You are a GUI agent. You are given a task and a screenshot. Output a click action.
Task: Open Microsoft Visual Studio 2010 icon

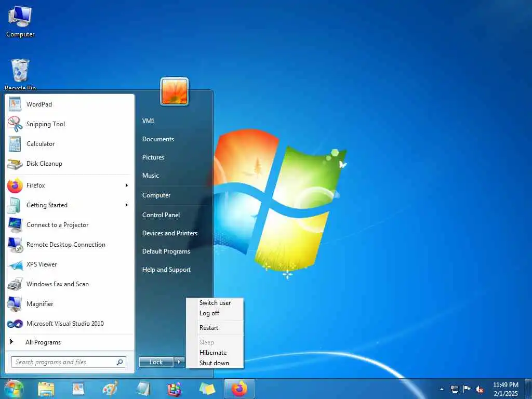15,324
